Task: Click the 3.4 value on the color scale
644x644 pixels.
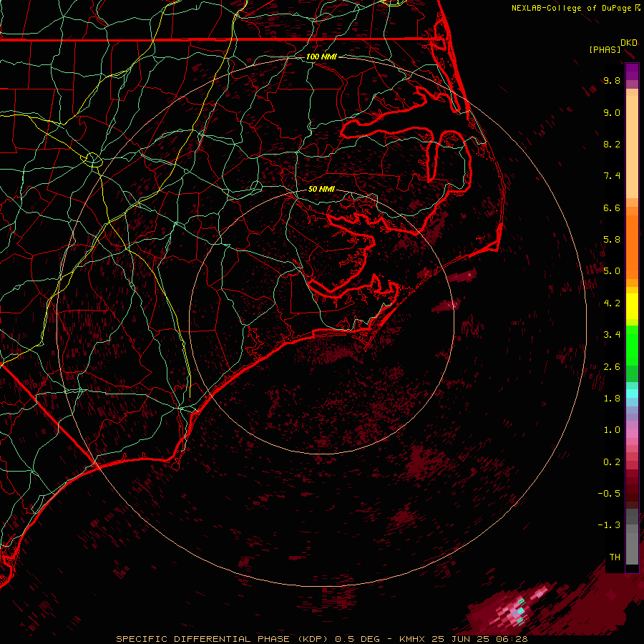Action: click(612, 335)
